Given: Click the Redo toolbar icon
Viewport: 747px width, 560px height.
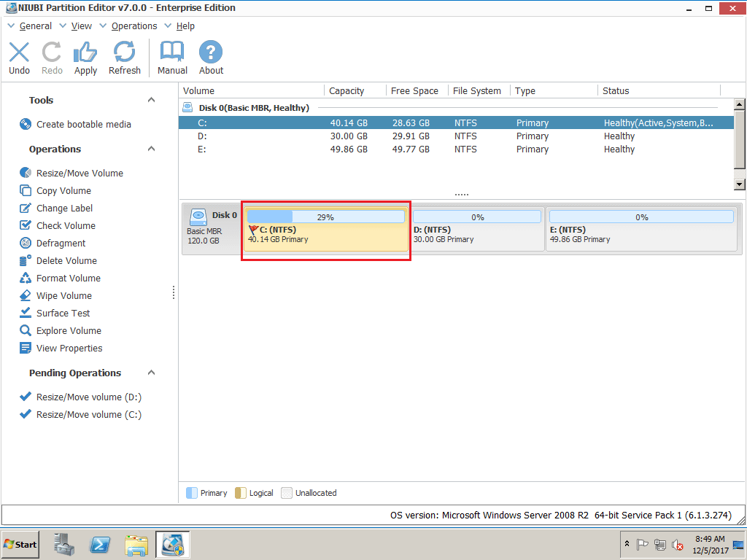Looking at the screenshot, I should pos(52,52).
